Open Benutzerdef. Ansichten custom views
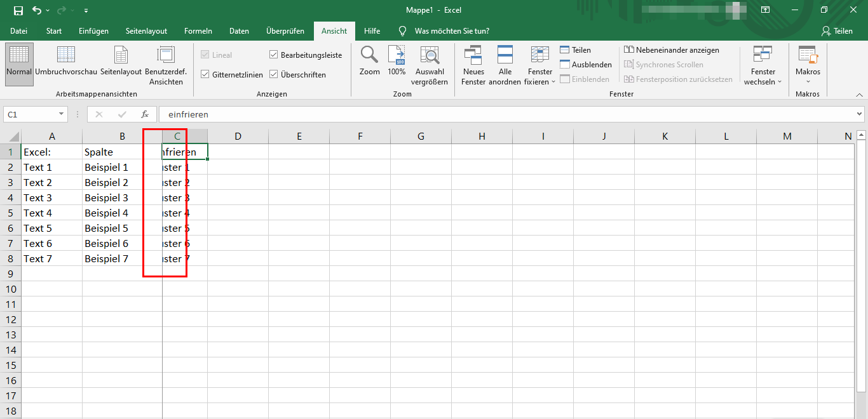Viewport: 868px width, 419px height. (x=166, y=65)
